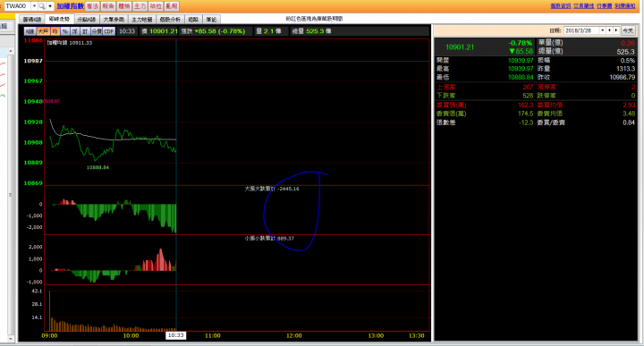The image size is (644, 346).
Task: Click the 上漲家 count 267
Action: click(528, 87)
